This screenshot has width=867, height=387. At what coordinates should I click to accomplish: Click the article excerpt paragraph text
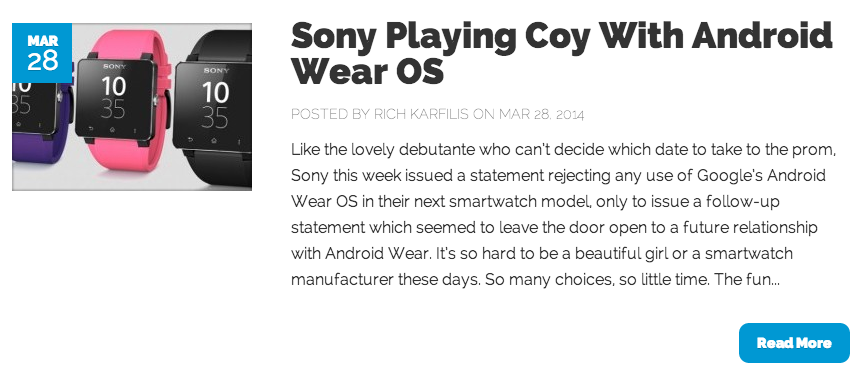coord(563,215)
